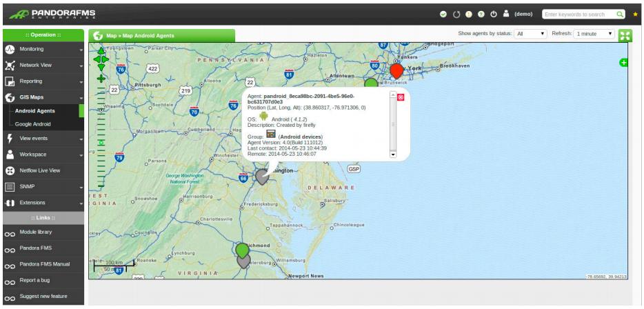Pan the map up with green arrow

click(x=101, y=51)
